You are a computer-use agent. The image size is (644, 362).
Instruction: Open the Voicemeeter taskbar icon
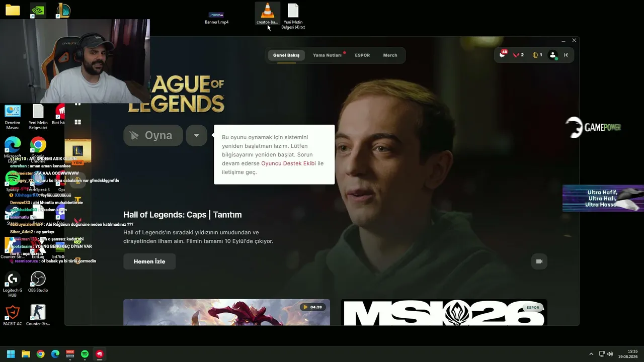pos(70,354)
